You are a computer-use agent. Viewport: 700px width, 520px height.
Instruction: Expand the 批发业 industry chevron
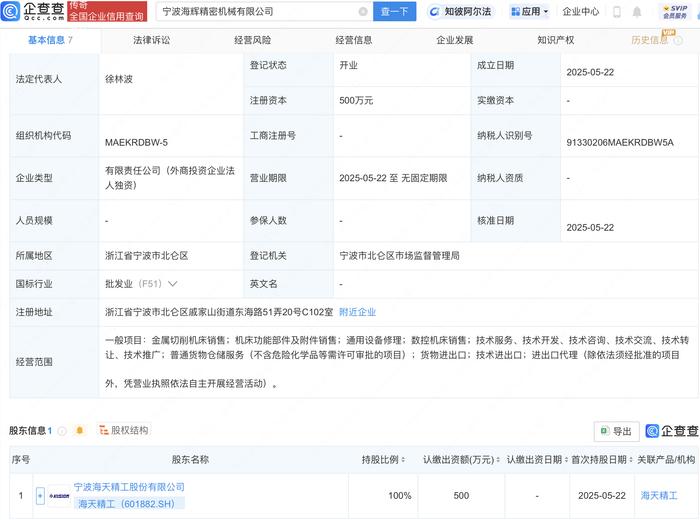(172, 284)
